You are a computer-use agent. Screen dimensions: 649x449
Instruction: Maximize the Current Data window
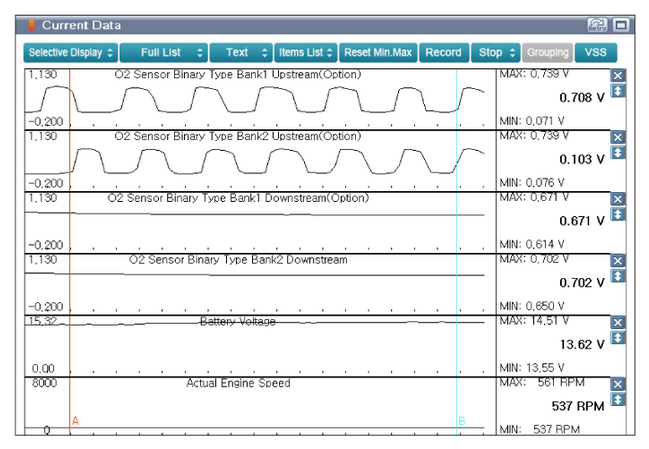(621, 25)
